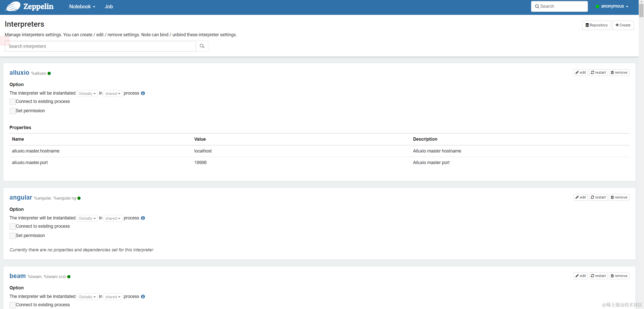Screen dimensions: 644x309
Task: Click the search magnifier next to Search interpreters
Action: (x=202, y=46)
